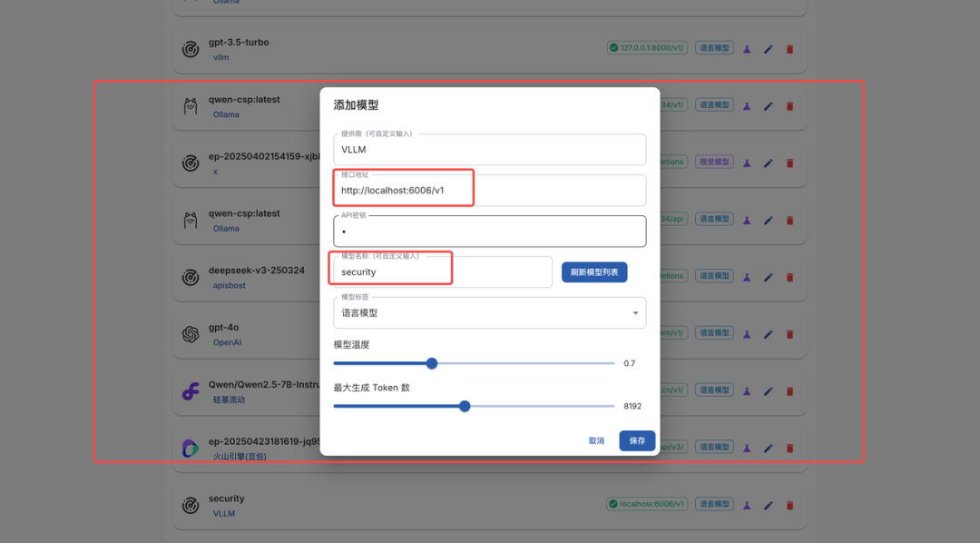Delete the gpt-3.5-turbo model via trash icon
The height and width of the screenshot is (543, 980).
point(790,49)
